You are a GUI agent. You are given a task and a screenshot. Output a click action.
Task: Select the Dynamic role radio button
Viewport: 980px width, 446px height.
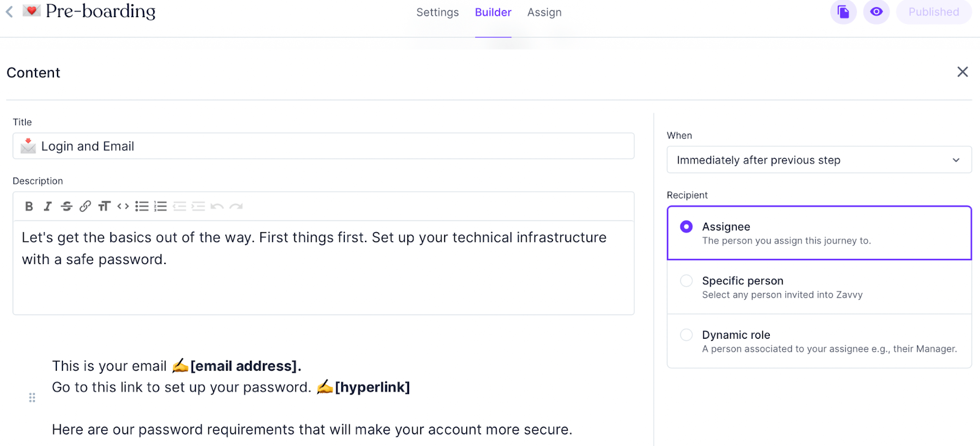pyautogui.click(x=687, y=335)
